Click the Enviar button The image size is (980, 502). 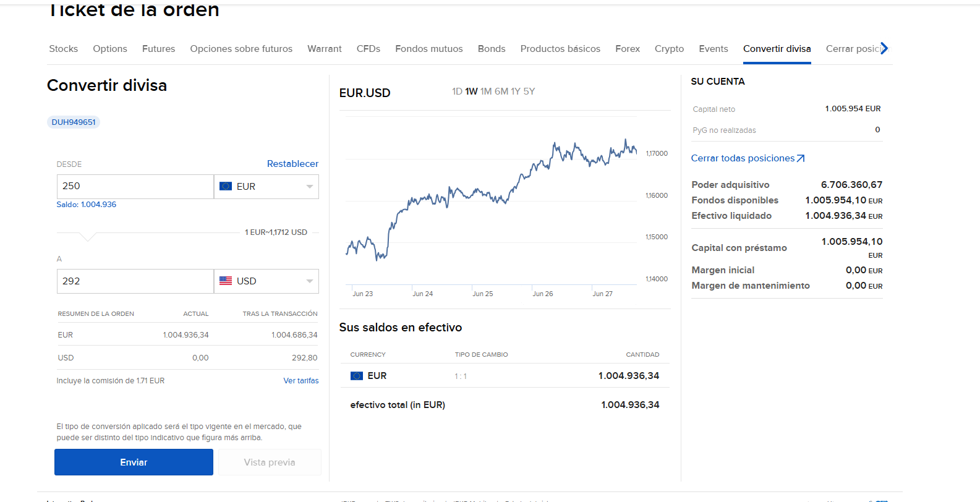coord(134,462)
